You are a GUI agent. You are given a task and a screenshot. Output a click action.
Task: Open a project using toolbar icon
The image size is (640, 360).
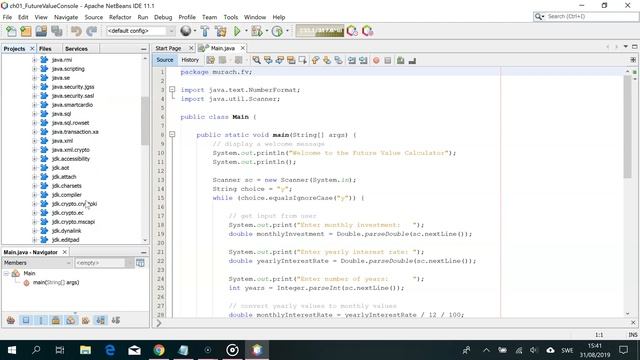point(41,31)
